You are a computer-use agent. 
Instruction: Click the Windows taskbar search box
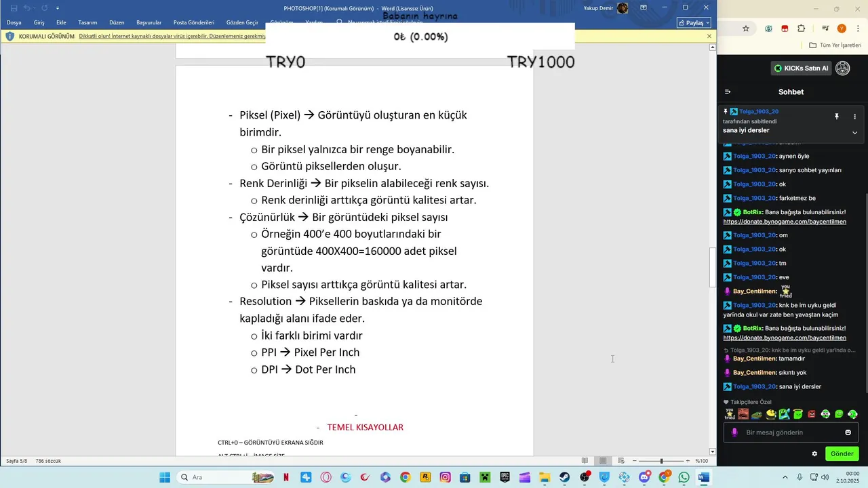[x=226, y=477]
